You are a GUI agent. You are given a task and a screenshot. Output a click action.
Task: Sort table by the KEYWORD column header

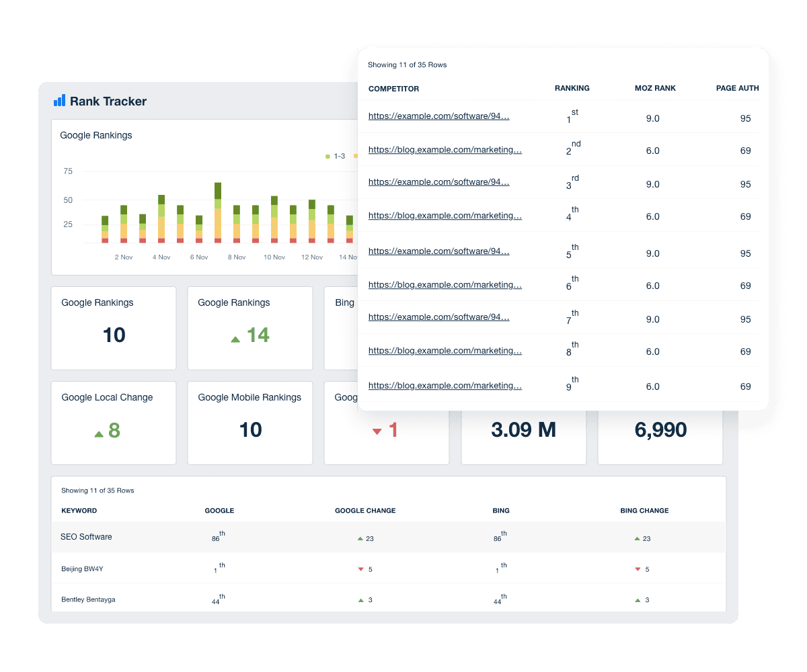point(79,511)
